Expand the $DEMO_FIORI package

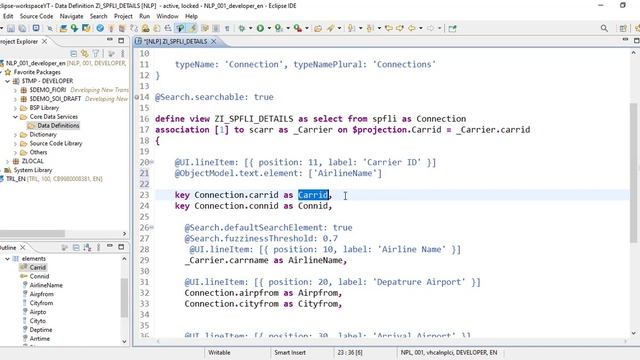coord(15,90)
